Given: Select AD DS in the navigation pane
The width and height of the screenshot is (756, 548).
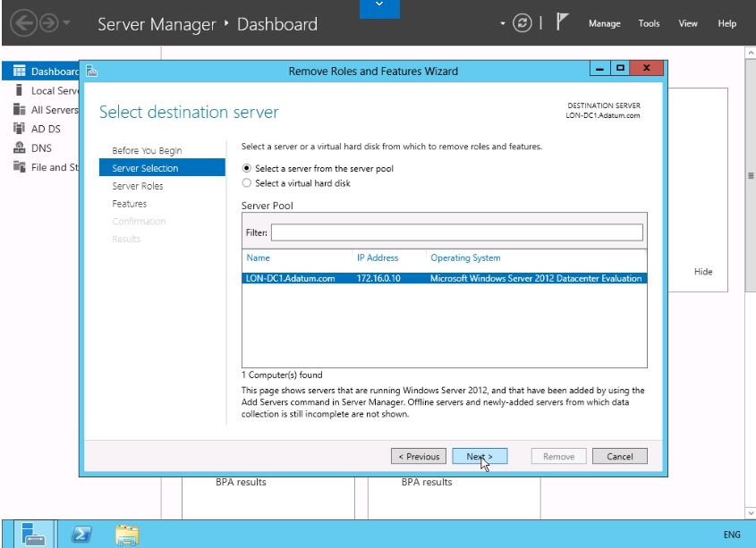Looking at the screenshot, I should [x=46, y=129].
